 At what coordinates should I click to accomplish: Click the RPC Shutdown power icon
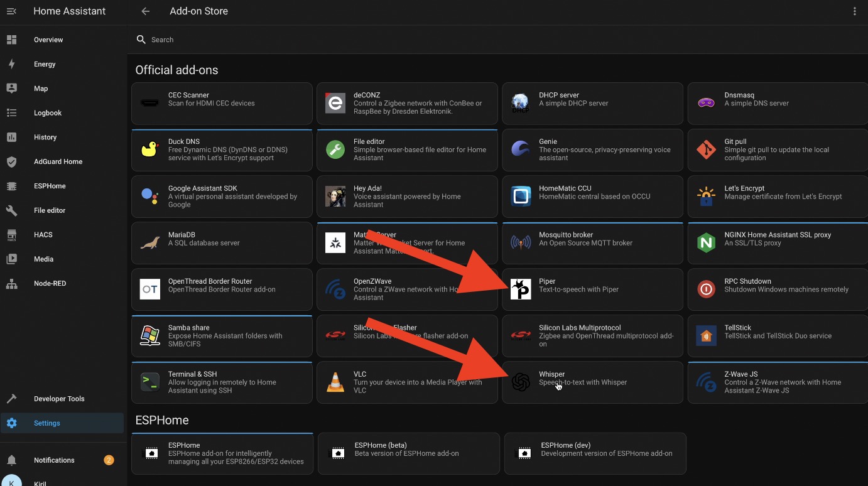click(x=707, y=289)
